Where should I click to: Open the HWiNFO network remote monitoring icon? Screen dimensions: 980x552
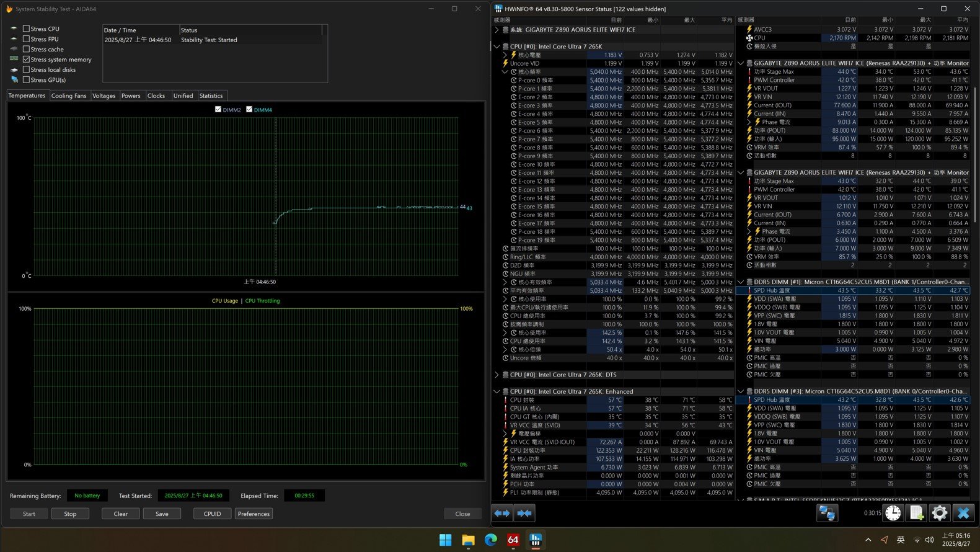[x=827, y=513]
